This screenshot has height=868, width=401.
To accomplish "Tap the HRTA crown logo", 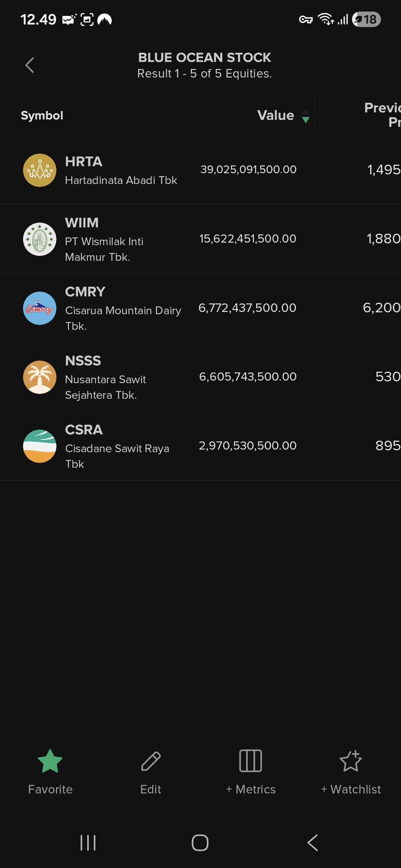I will pyautogui.click(x=40, y=170).
